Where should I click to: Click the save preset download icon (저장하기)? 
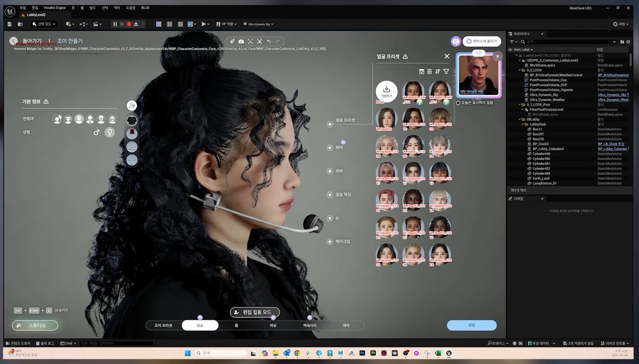click(386, 90)
